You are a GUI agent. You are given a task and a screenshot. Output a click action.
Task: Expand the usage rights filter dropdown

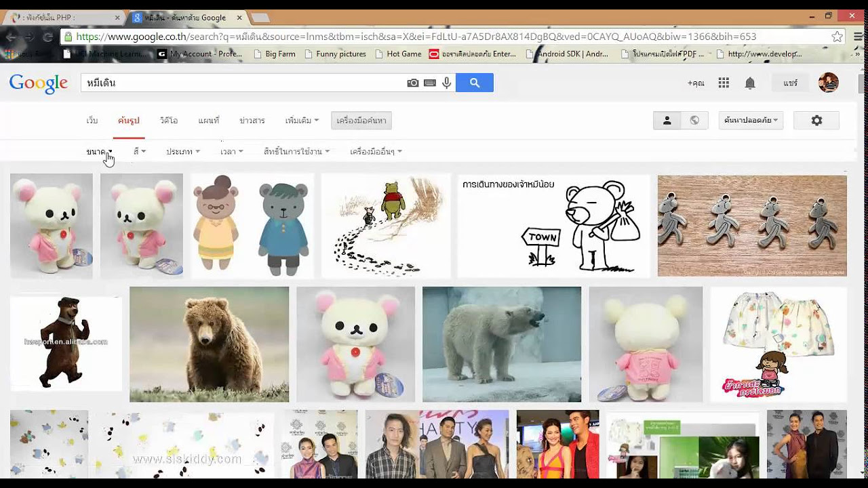coord(296,152)
